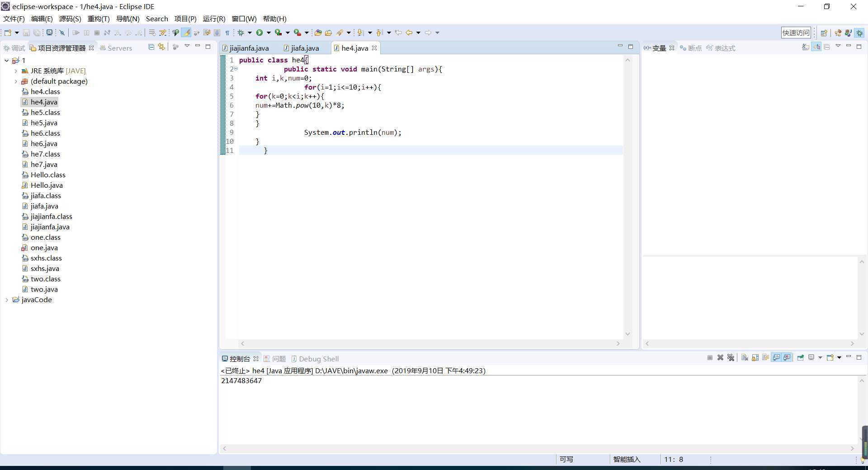The image size is (868, 470).
Task: Click the Coverage run icon
Action: [278, 33]
